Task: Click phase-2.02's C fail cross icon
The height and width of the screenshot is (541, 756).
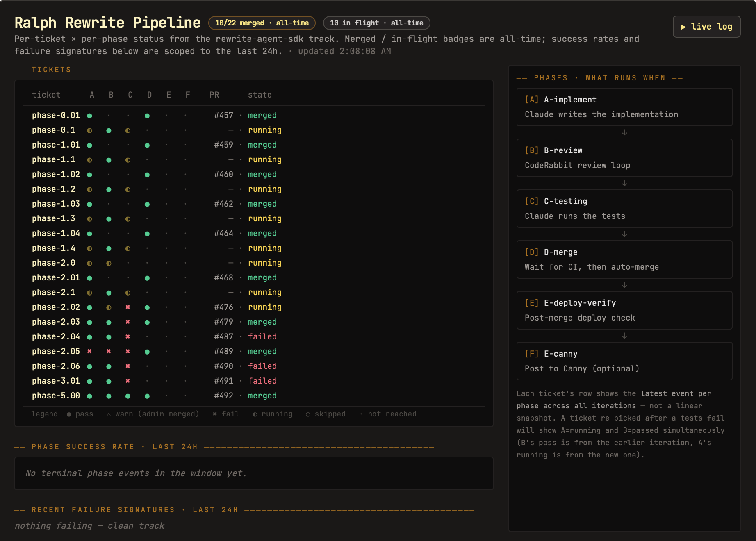Action: (x=128, y=307)
